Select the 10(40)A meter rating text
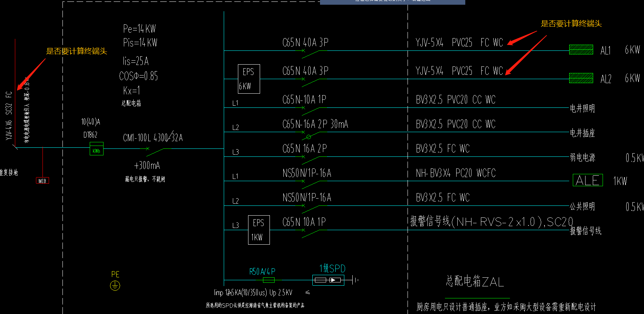The width and height of the screenshot is (644, 314). point(90,122)
